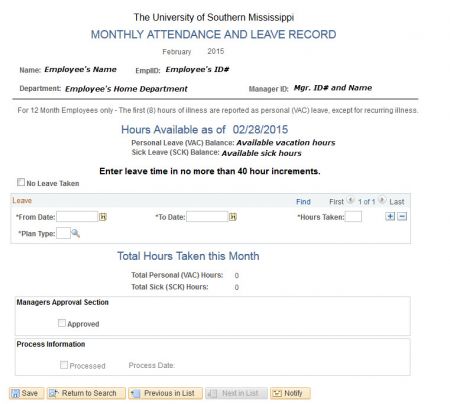Click the 'Employee's Name' text
The height and width of the screenshot is (404, 450).
click(x=80, y=70)
